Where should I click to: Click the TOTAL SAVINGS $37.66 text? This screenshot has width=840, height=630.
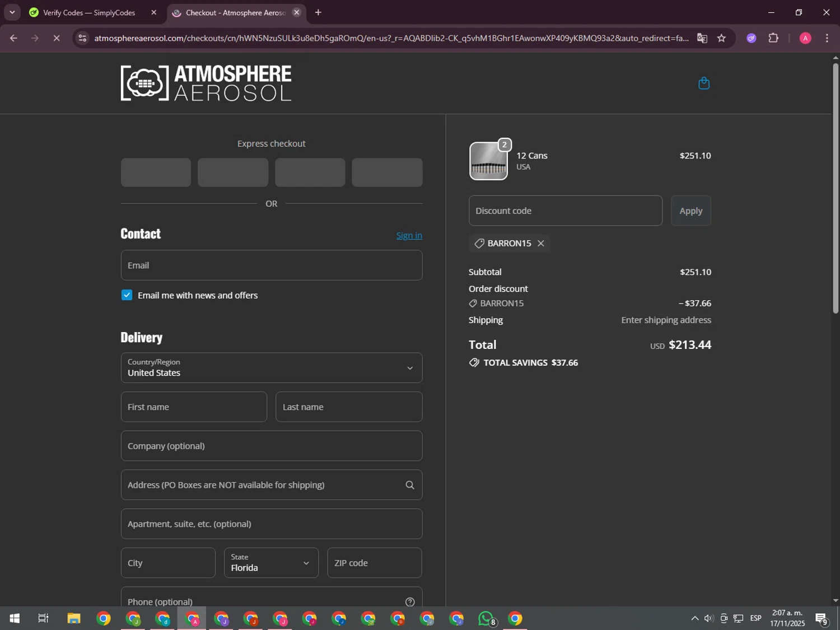pos(531,363)
